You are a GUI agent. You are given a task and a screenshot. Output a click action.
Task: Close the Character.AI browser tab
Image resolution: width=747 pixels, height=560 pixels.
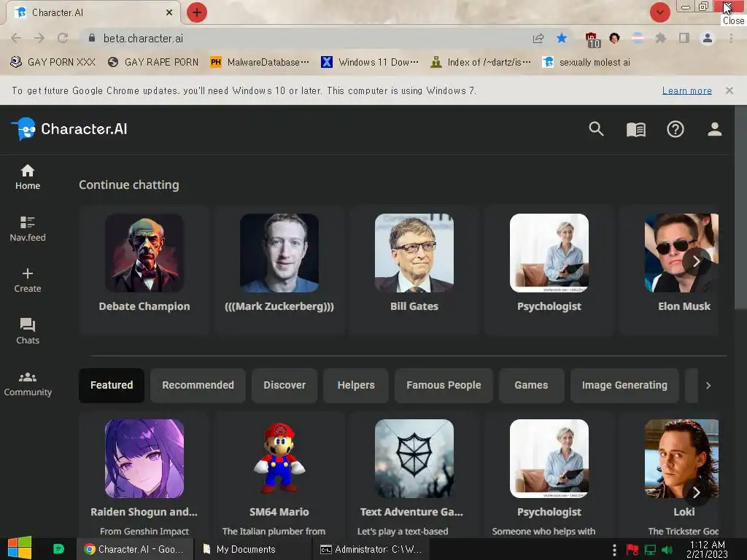click(x=169, y=12)
